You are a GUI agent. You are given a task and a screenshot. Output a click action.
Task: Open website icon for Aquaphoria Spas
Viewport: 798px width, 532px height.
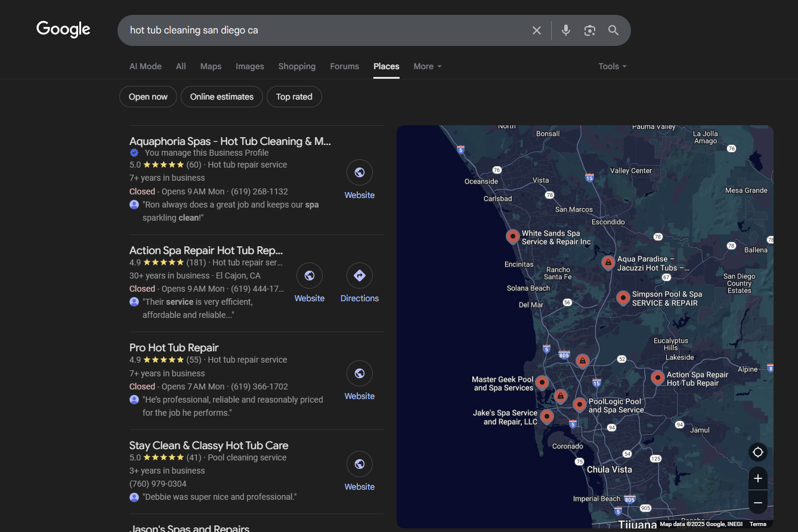point(360,172)
